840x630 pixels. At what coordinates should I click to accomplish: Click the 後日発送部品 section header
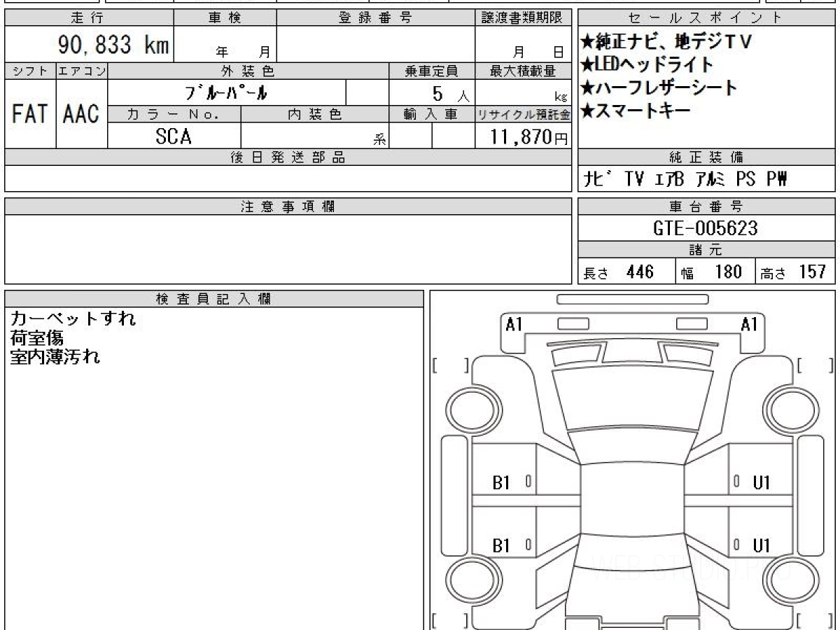tap(288, 157)
